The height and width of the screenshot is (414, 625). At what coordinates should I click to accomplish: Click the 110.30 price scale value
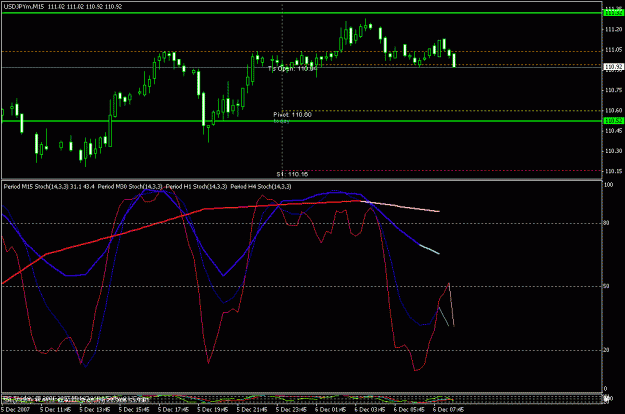point(613,151)
